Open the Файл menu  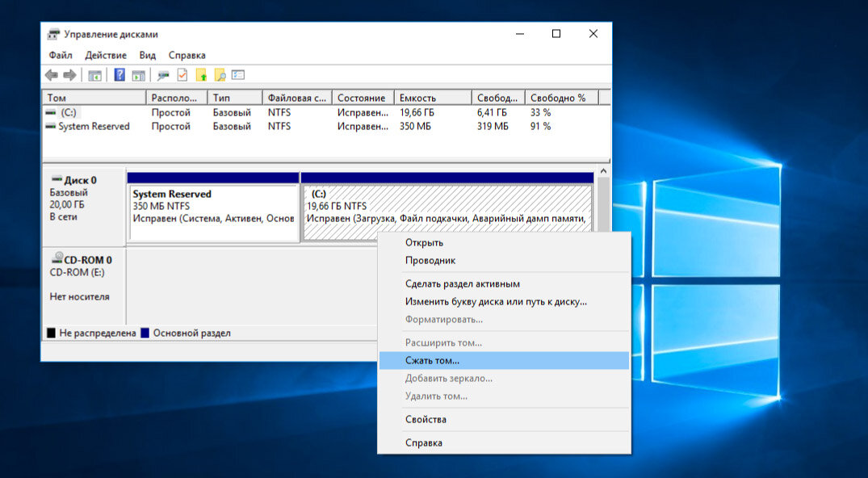click(x=61, y=56)
